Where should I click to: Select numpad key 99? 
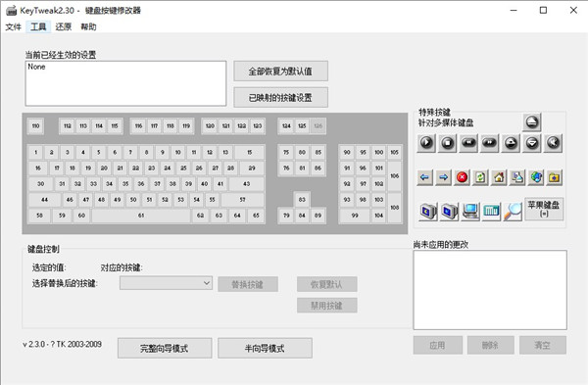[355, 216]
